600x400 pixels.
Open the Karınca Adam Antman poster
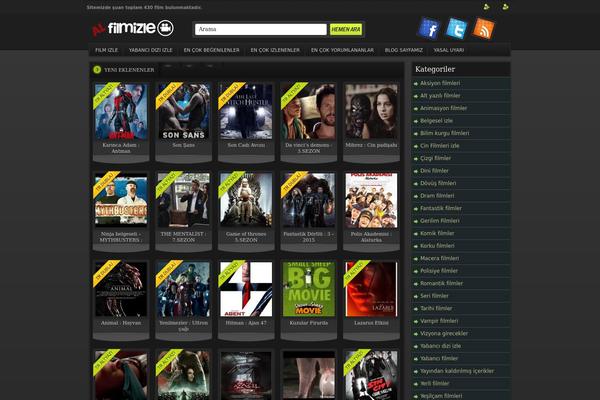click(121, 111)
